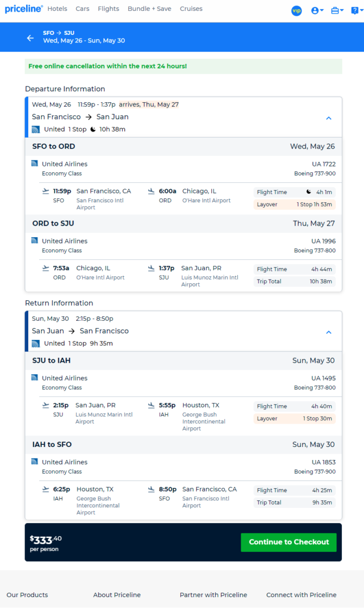Image resolution: width=364 pixels, height=608 pixels.
Task: Click United Airlines logo in SJU to IAH segment
Action: pos(34,377)
